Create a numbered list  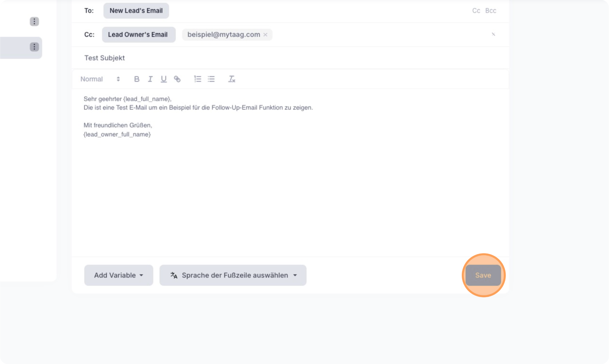tap(197, 79)
